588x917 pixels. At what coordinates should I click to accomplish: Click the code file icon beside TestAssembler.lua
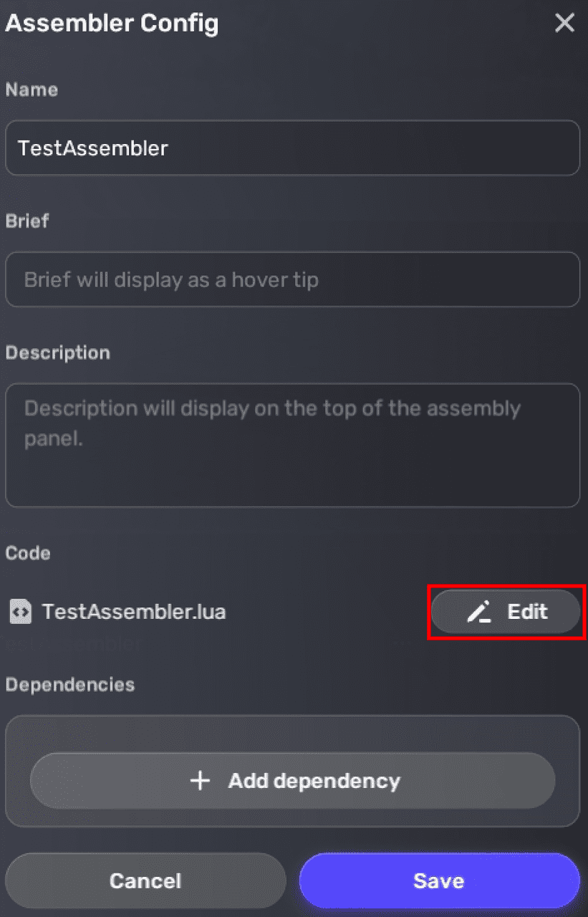20,612
